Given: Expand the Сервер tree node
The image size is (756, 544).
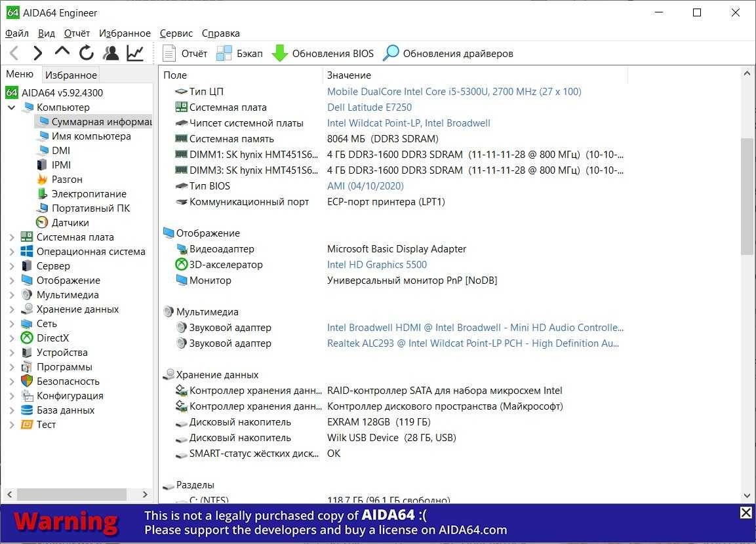Looking at the screenshot, I should pos(12,266).
